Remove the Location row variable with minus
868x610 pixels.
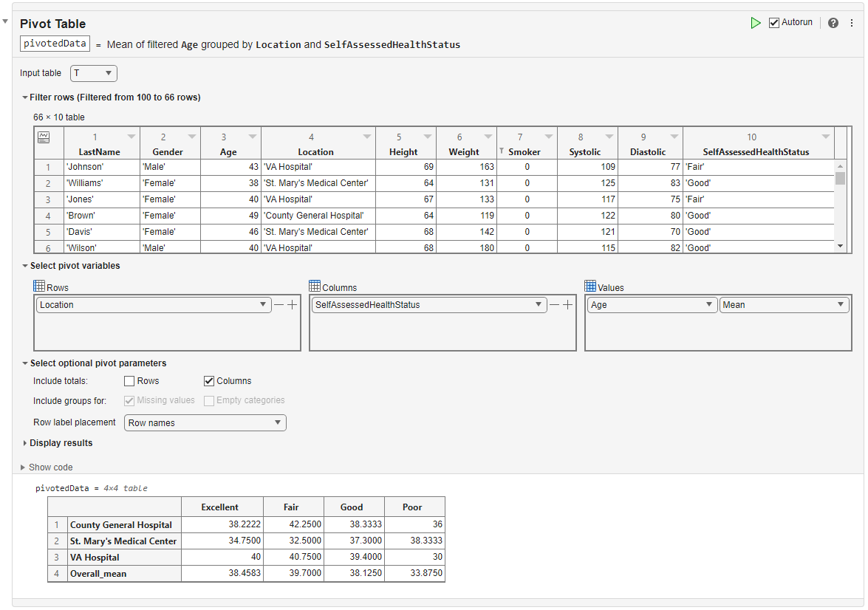coord(278,305)
